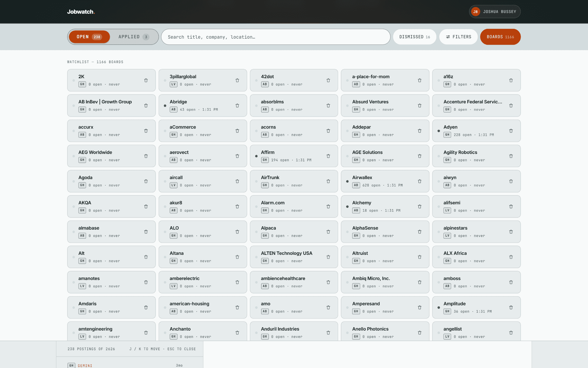This screenshot has height=368, width=588.
Task: Select the Amperesand board name
Action: (366, 304)
